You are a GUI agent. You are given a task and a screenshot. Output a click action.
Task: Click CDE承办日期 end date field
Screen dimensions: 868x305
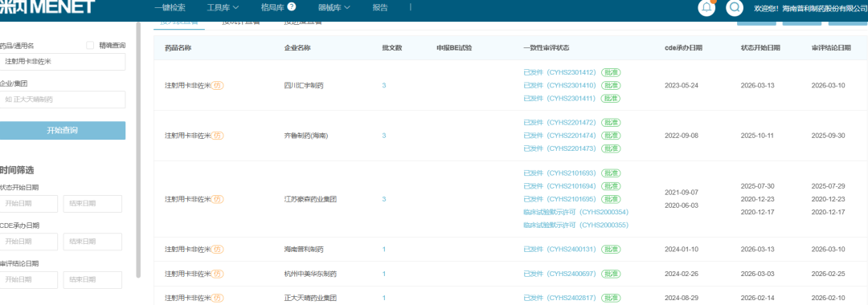pyautogui.click(x=92, y=242)
